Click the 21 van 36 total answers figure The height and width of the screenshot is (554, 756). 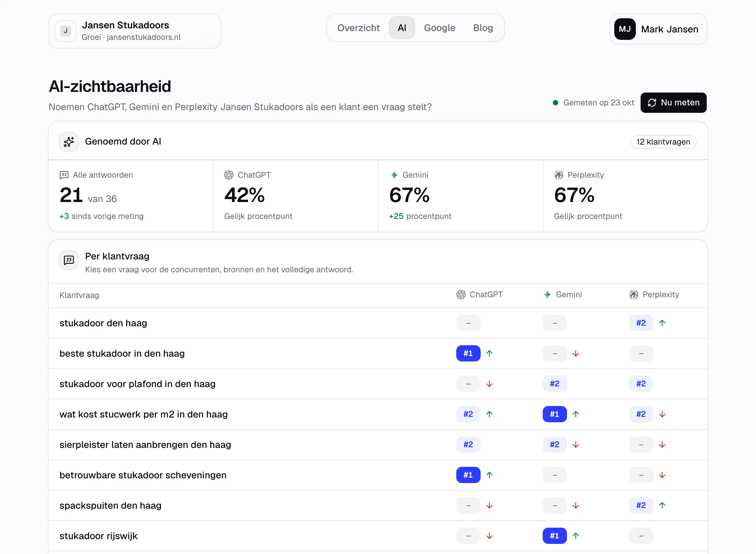88,195
